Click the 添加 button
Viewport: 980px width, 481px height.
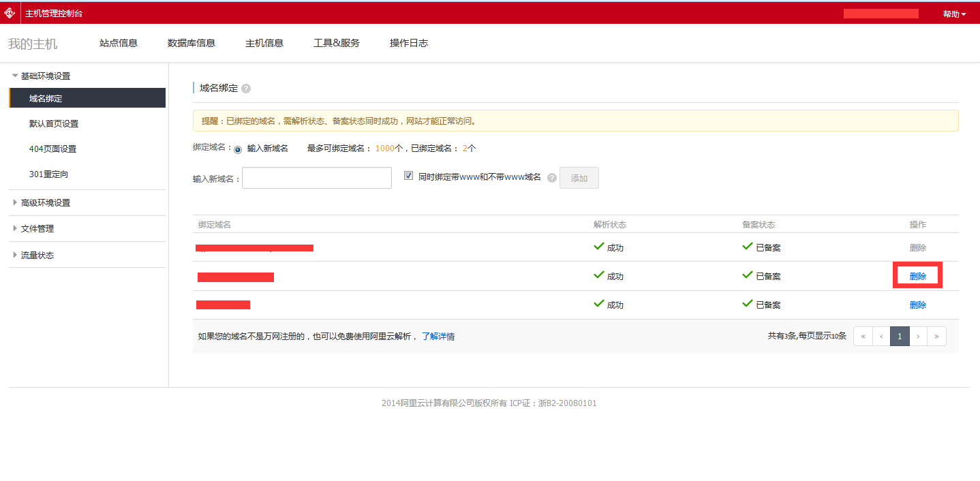[x=579, y=178]
